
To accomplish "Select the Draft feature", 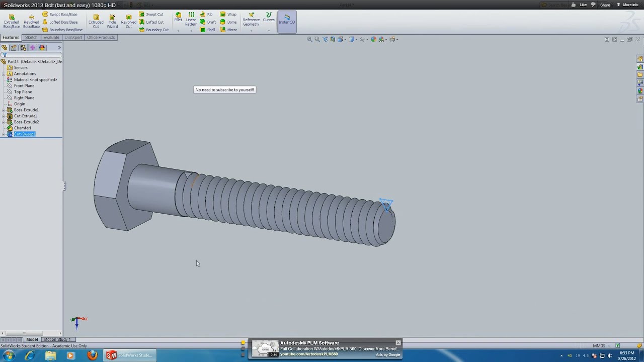I will [208, 22].
